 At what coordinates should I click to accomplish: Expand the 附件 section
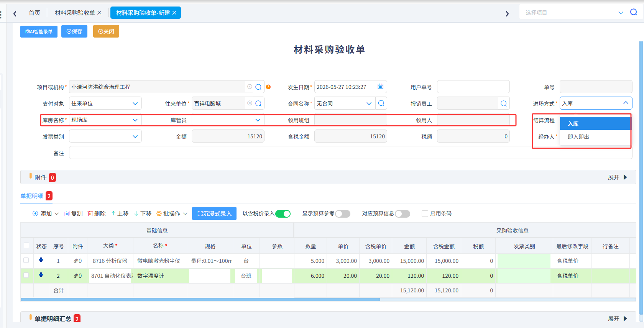point(618,177)
